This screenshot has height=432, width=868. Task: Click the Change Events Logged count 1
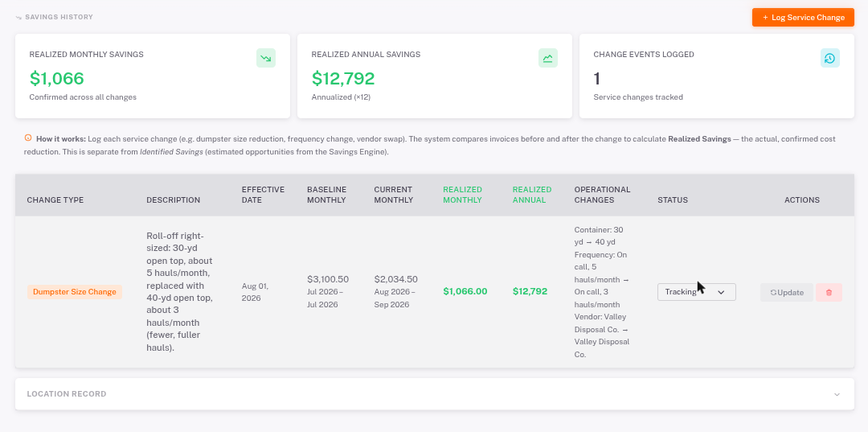coord(596,79)
